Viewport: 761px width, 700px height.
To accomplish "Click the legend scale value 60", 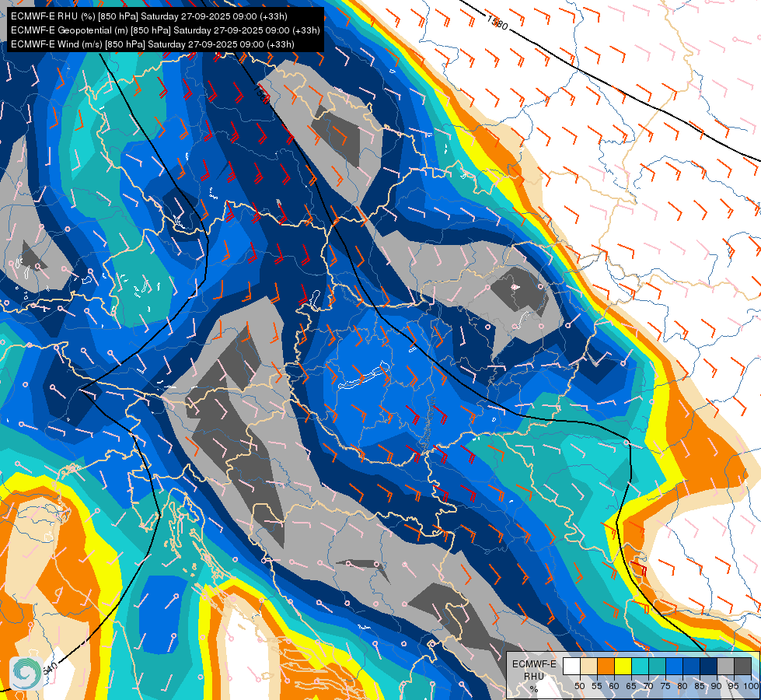I will pyautogui.click(x=614, y=686).
